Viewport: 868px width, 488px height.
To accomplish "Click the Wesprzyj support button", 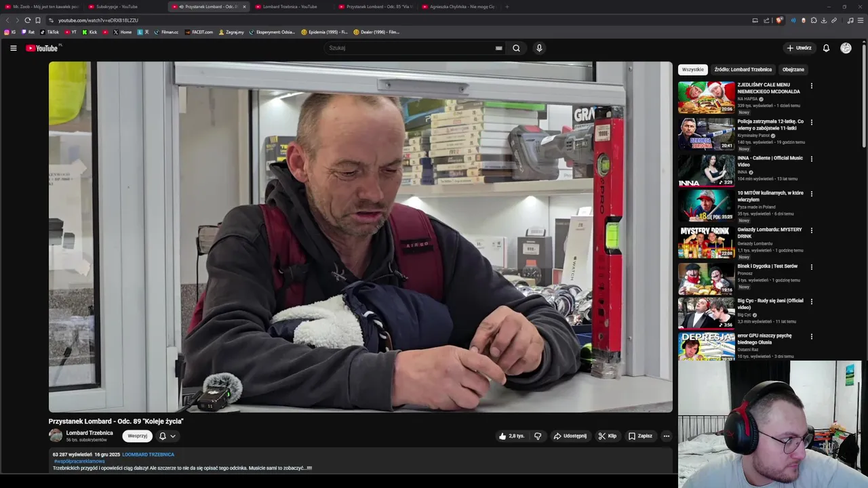I will (137, 436).
